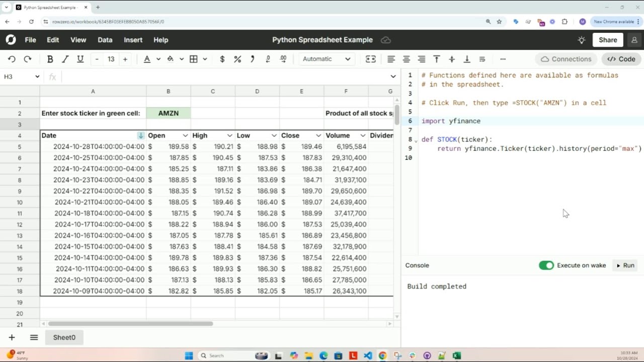Expand the formula bar chevron
The image size is (644, 362).
tap(393, 76)
